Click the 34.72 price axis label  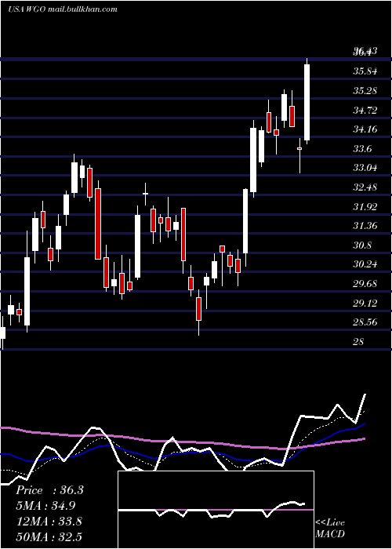(365, 111)
